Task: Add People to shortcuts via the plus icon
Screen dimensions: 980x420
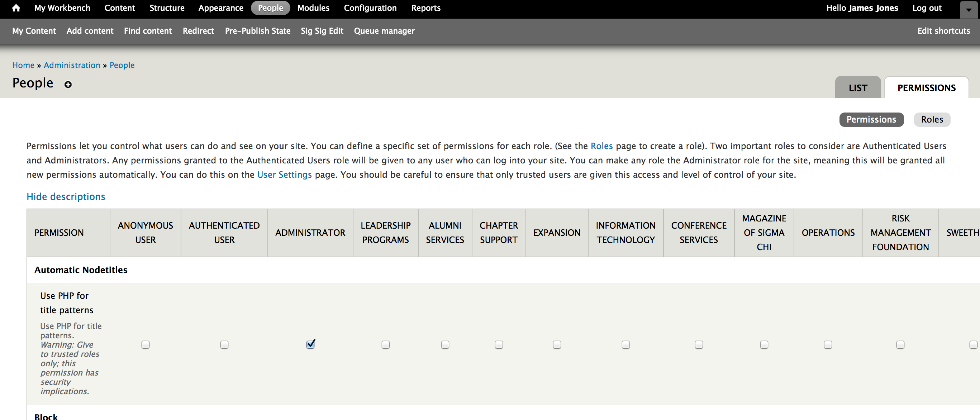Action: click(68, 85)
